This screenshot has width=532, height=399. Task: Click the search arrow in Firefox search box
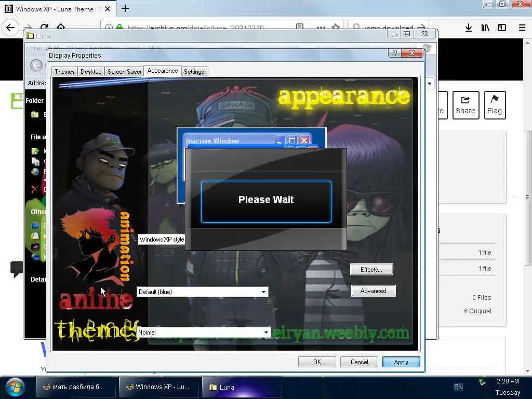pyautogui.click(x=422, y=27)
